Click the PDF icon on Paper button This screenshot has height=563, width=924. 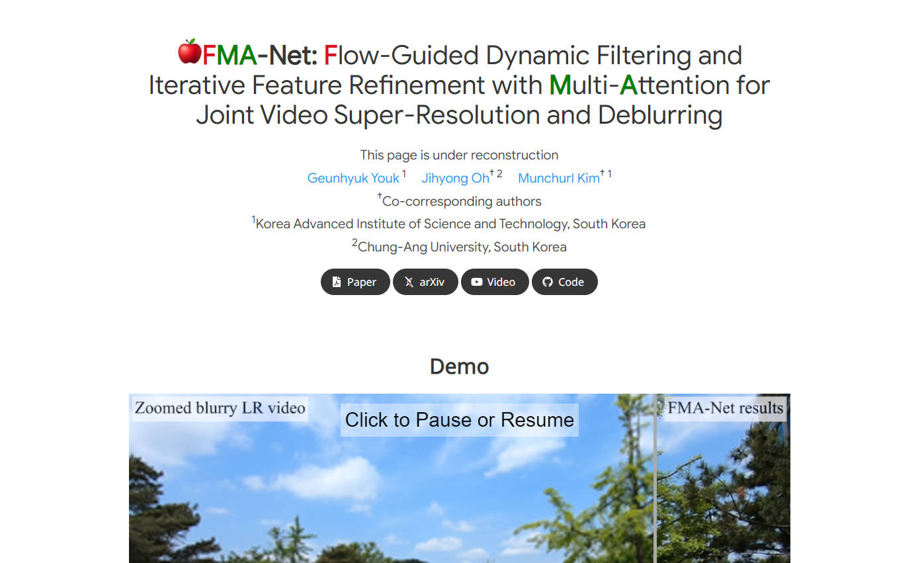click(337, 282)
